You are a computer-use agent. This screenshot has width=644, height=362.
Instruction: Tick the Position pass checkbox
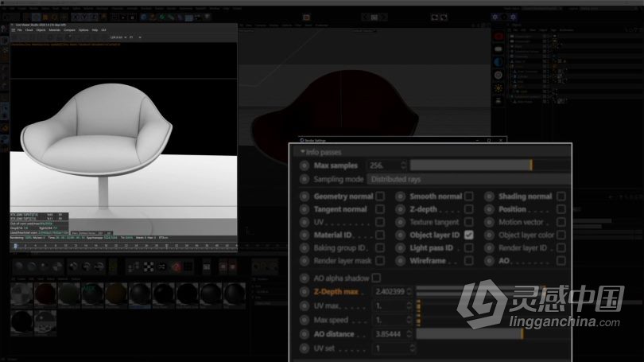[561, 209]
